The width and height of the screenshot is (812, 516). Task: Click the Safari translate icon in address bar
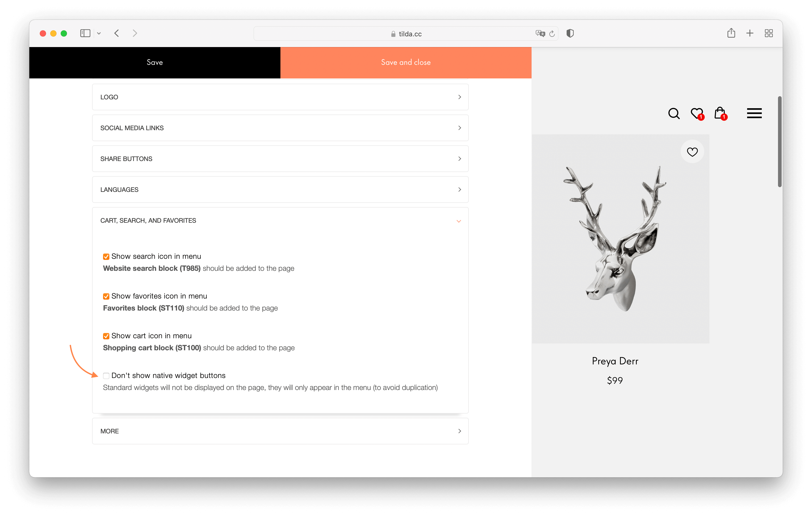(540, 33)
